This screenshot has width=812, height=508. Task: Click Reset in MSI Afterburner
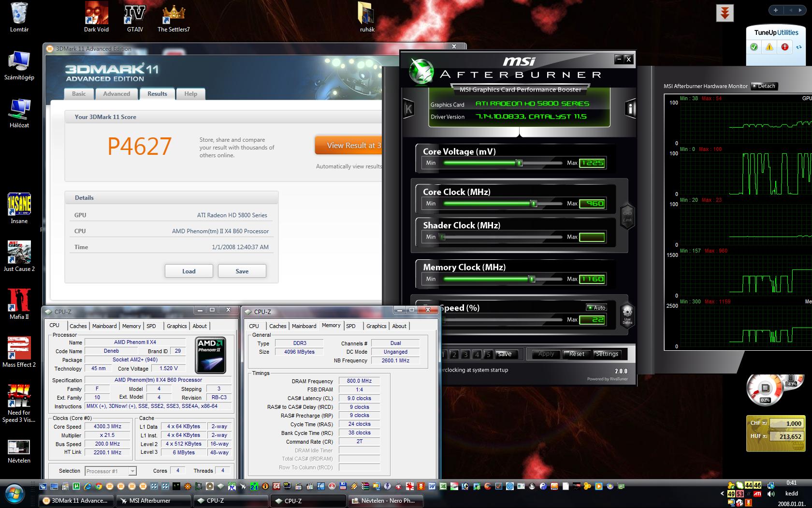[577, 354]
